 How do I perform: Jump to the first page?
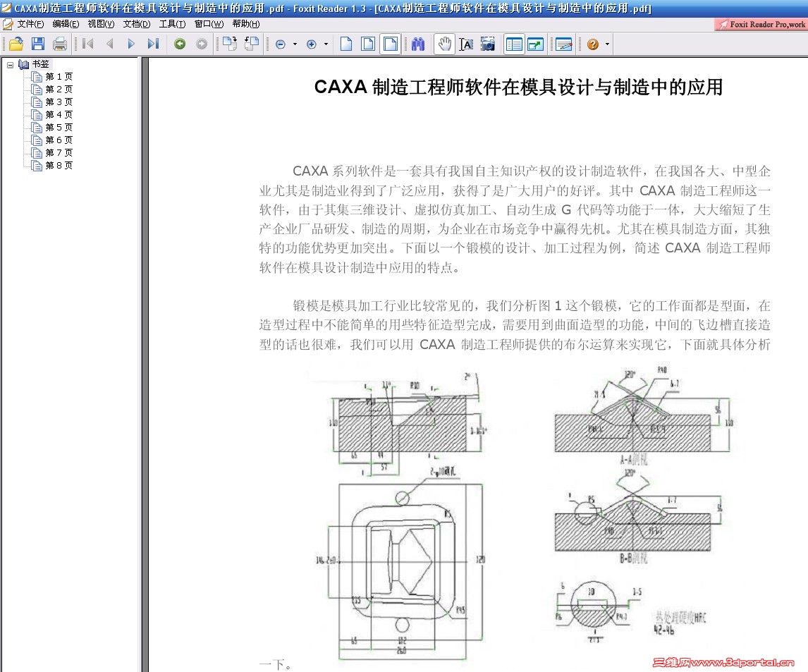(88, 44)
